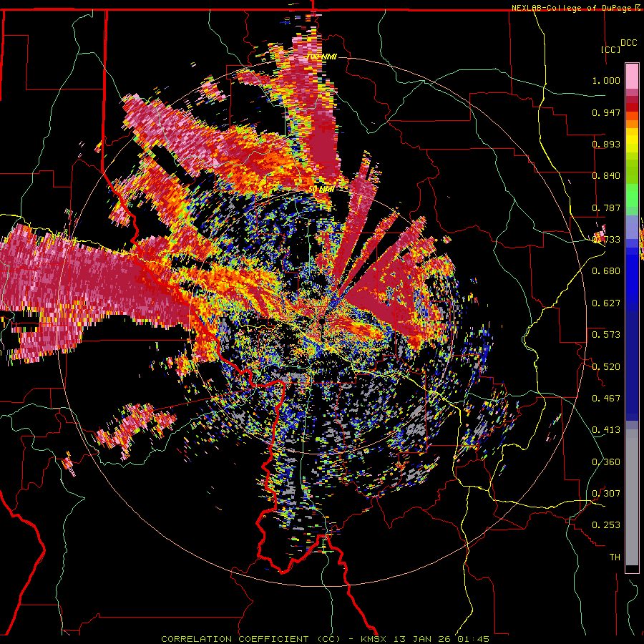The height and width of the screenshot is (644, 644).
Task: Click the 0.893 scale value
Action: pyautogui.click(x=606, y=144)
